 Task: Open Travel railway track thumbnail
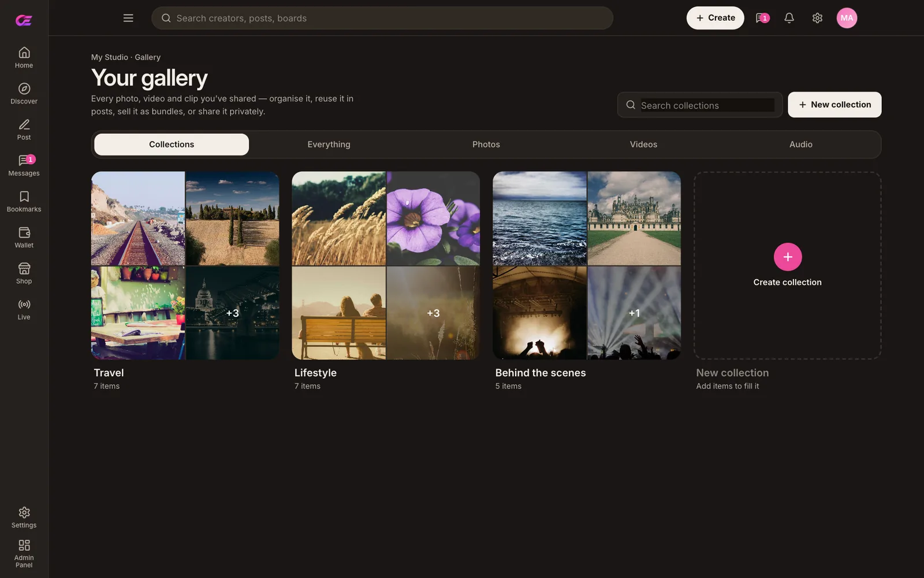138,218
